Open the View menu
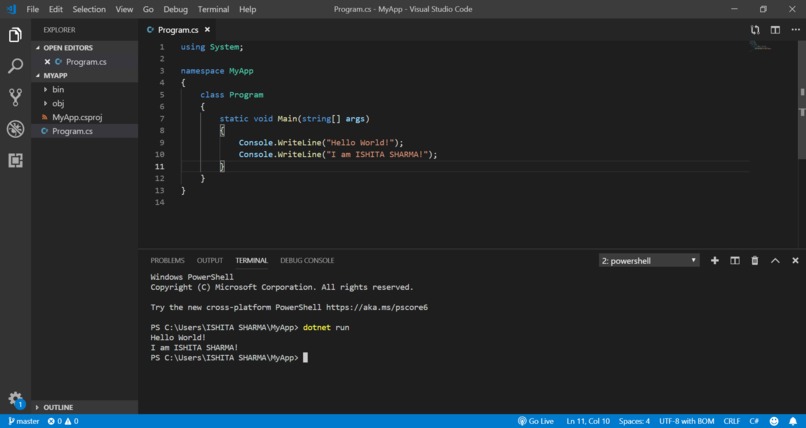Viewport: 806px width, 428px height. (x=124, y=9)
